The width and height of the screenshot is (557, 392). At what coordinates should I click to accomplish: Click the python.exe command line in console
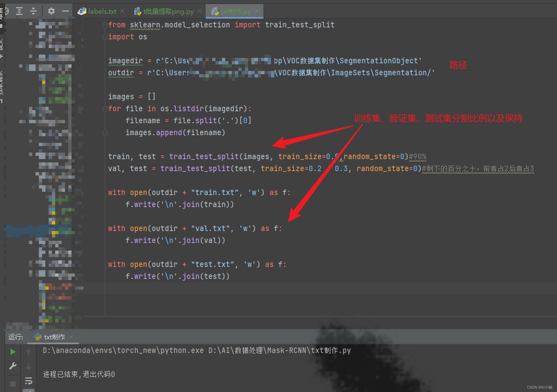tap(197, 350)
